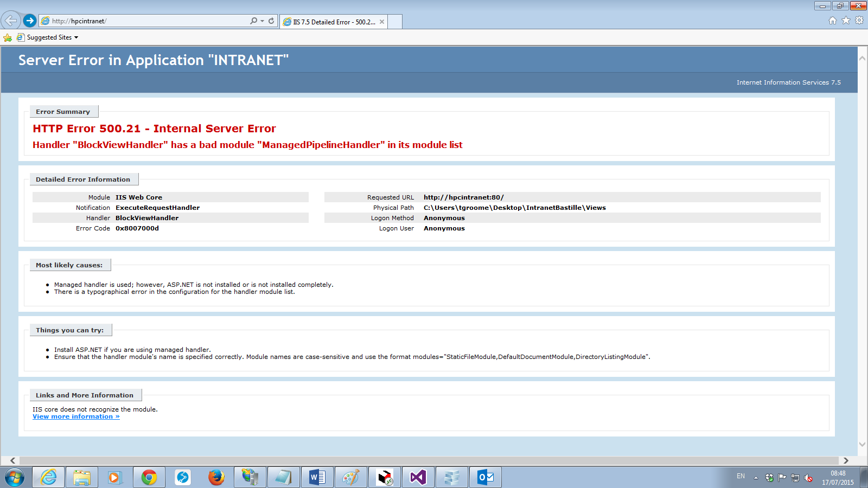Click the Add to Favorites bar star
The width and height of the screenshot is (868, 488).
point(8,37)
